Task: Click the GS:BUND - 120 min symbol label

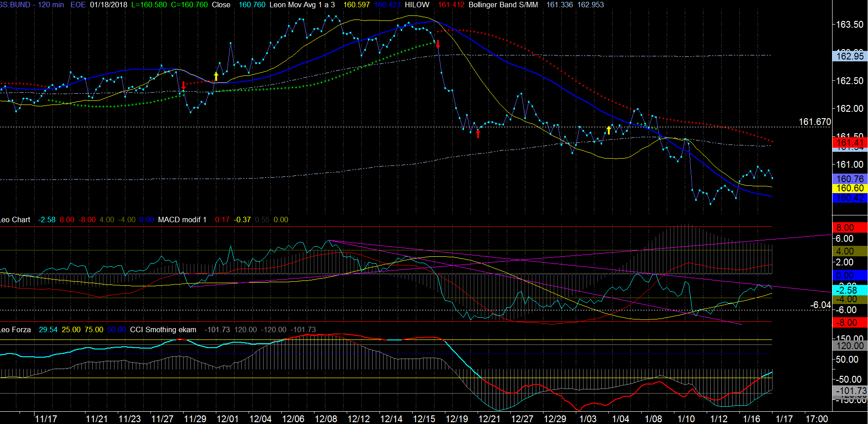Action: click(32, 5)
